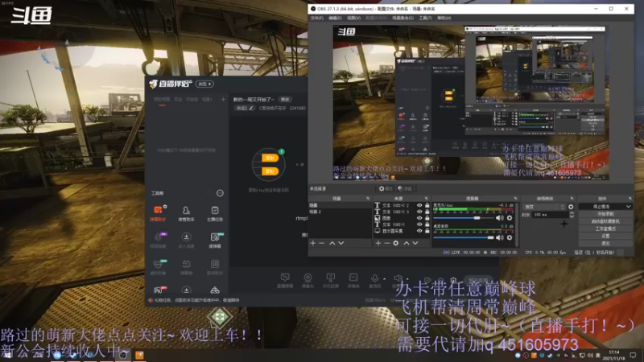Click OBS source 滤镜 Filters button
Viewport: 644px width, 362px height.
405,189
